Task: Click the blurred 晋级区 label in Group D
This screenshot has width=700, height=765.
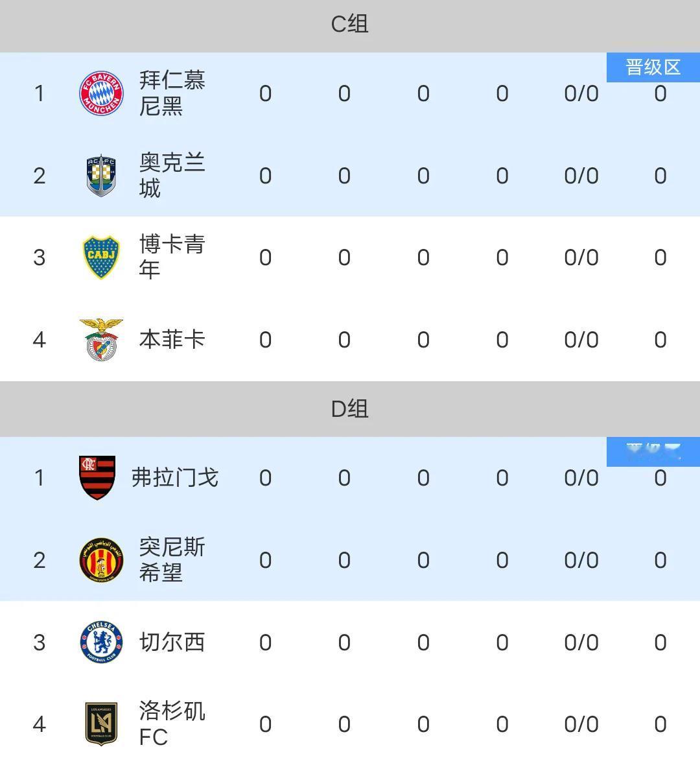Action: (x=653, y=452)
